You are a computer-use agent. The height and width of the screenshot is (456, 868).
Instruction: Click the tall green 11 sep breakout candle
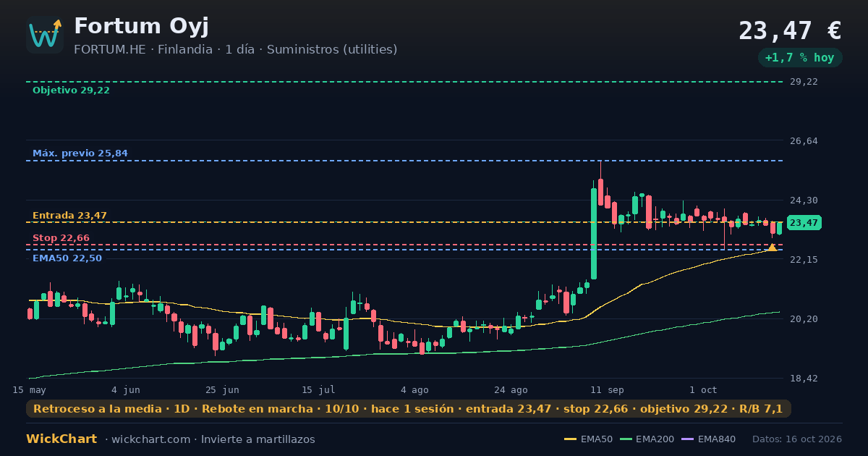594,233
